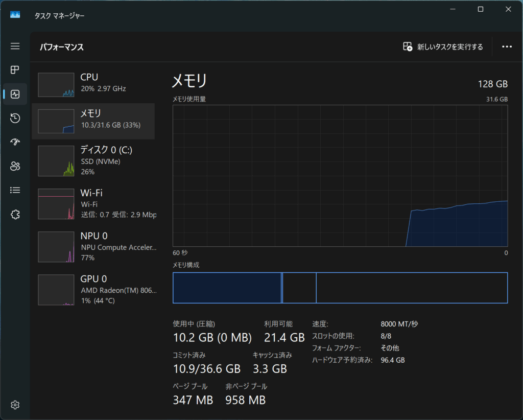Click 新しいタスクを実行する button
This screenshot has height=420, width=523.
tap(443, 46)
